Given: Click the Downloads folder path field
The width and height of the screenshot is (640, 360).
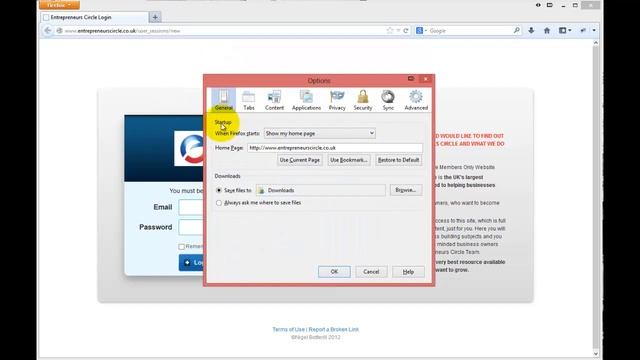Looking at the screenshot, I should 321,190.
